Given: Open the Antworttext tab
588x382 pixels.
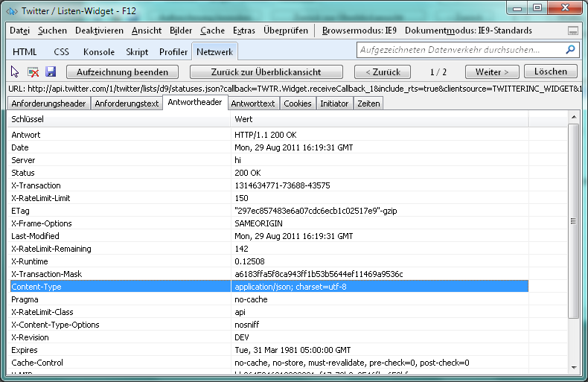Looking at the screenshot, I should click(x=253, y=104).
